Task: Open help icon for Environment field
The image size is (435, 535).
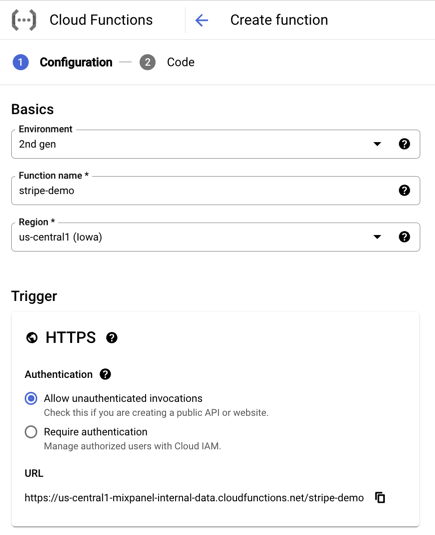Action: coord(404,144)
